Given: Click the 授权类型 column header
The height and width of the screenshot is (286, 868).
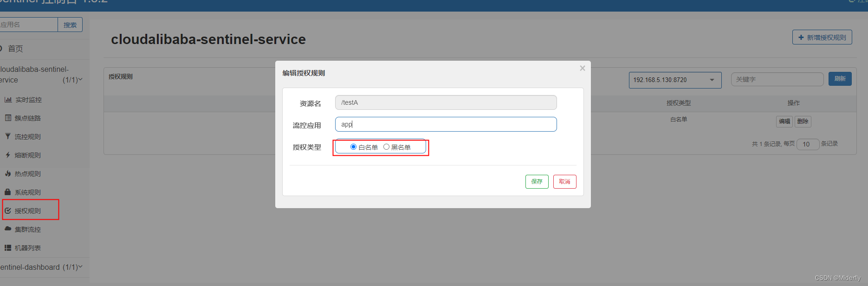Looking at the screenshot, I should click(x=679, y=103).
